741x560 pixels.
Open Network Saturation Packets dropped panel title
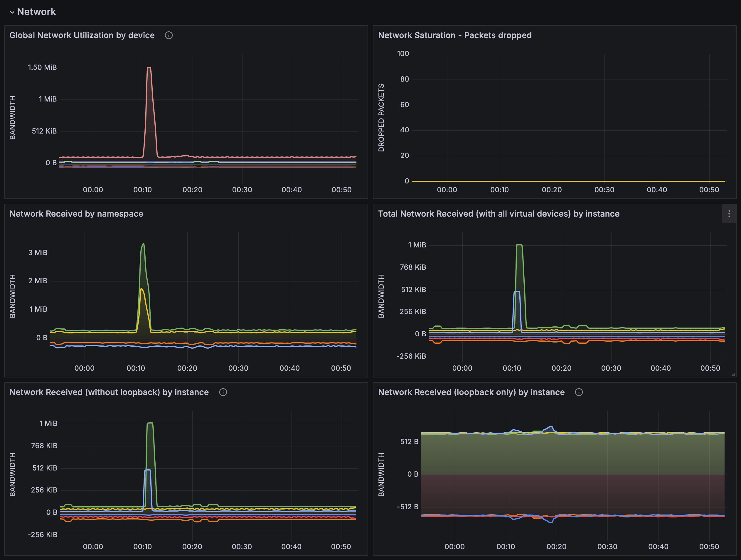point(454,35)
